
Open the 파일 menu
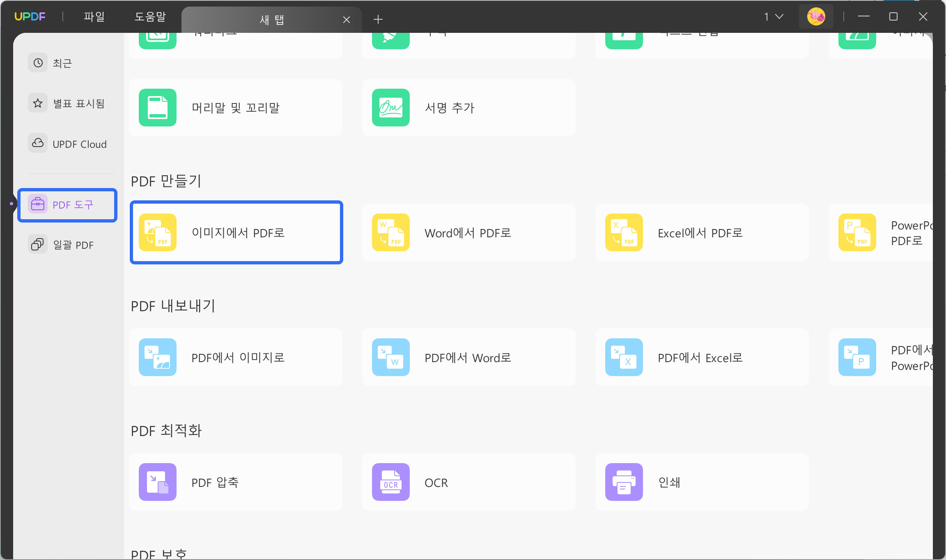pyautogui.click(x=94, y=16)
